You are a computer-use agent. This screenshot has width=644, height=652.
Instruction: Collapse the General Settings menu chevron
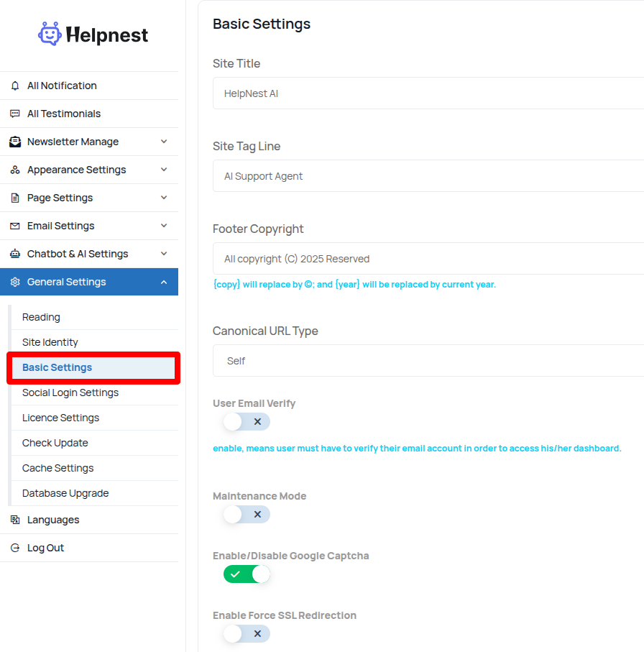tap(164, 282)
